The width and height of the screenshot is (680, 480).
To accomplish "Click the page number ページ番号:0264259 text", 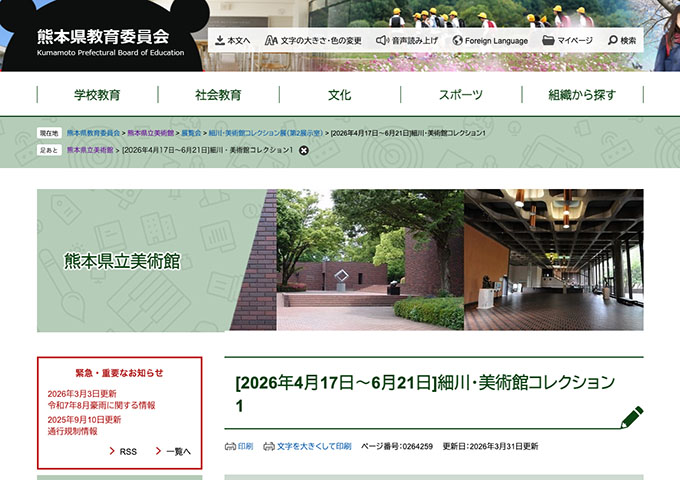I will 397,446.
